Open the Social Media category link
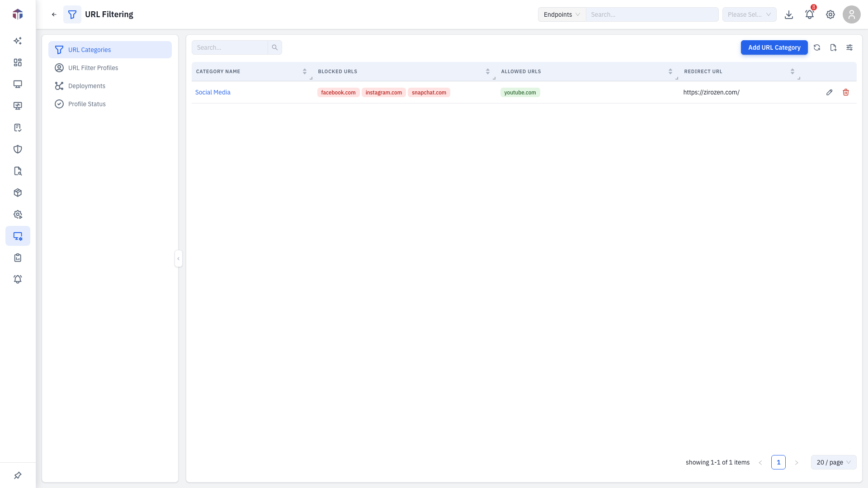This screenshot has width=868, height=488. [x=212, y=92]
